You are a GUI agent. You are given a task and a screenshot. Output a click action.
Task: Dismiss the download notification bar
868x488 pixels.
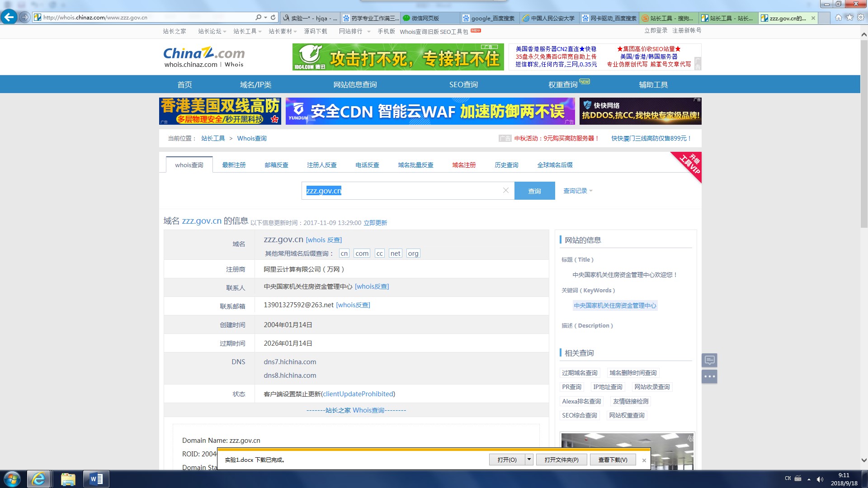(644, 460)
